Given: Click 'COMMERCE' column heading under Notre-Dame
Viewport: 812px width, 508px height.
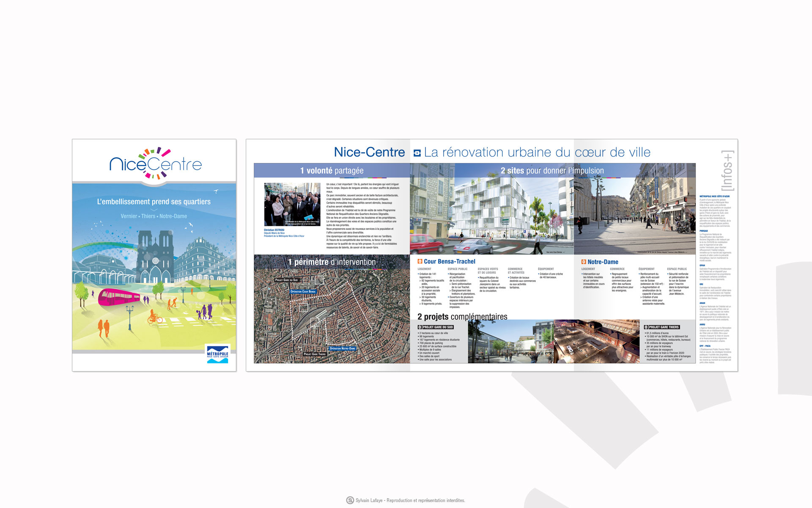Looking at the screenshot, I should pyautogui.click(x=617, y=269).
